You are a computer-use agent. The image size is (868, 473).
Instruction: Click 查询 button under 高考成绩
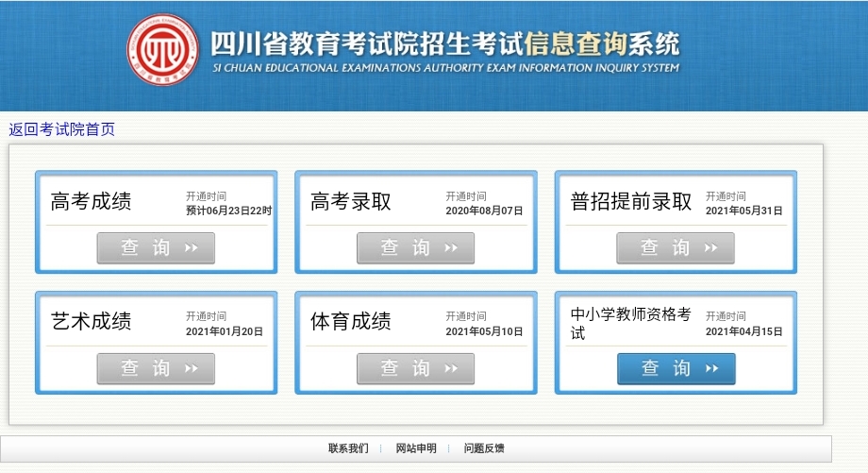[156, 247]
